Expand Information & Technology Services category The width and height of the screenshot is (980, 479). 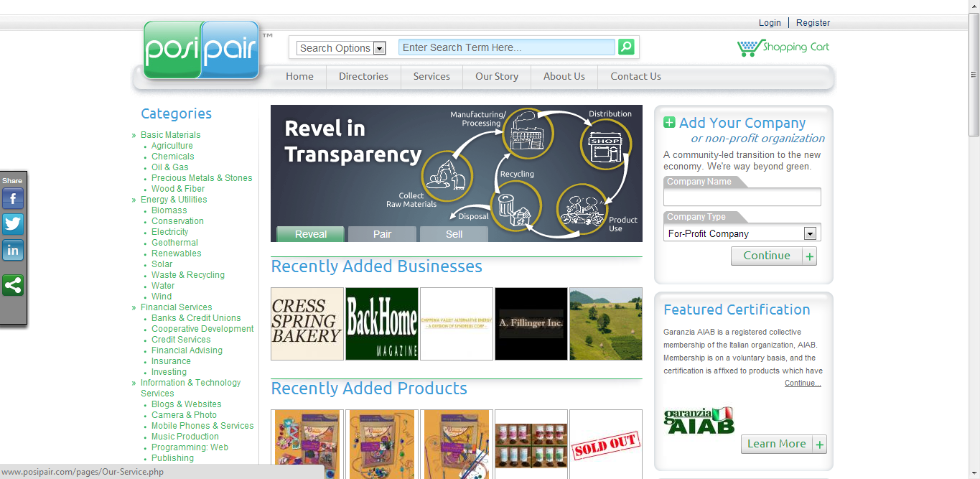(x=191, y=388)
